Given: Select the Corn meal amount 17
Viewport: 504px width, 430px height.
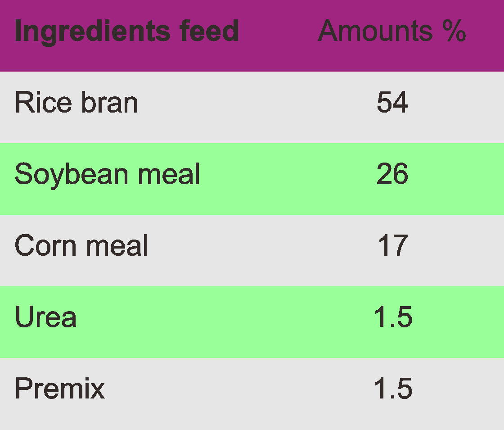Looking at the screenshot, I should click(392, 246).
